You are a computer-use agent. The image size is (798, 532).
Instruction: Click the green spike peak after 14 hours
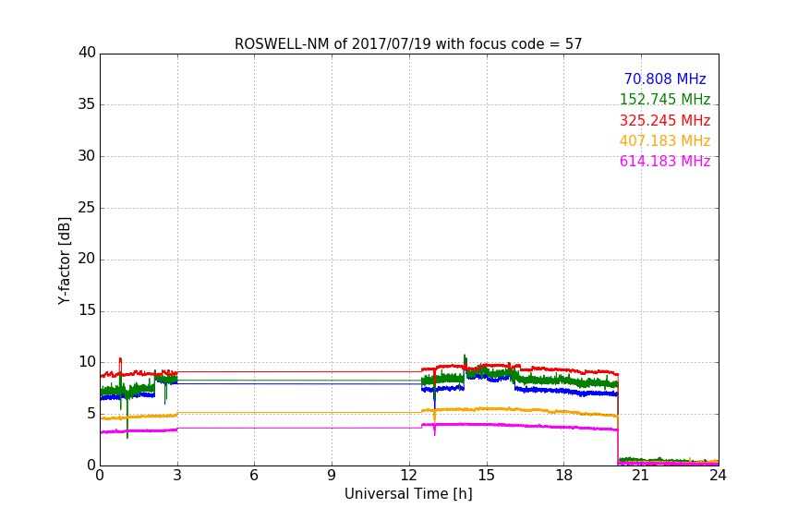point(465,357)
